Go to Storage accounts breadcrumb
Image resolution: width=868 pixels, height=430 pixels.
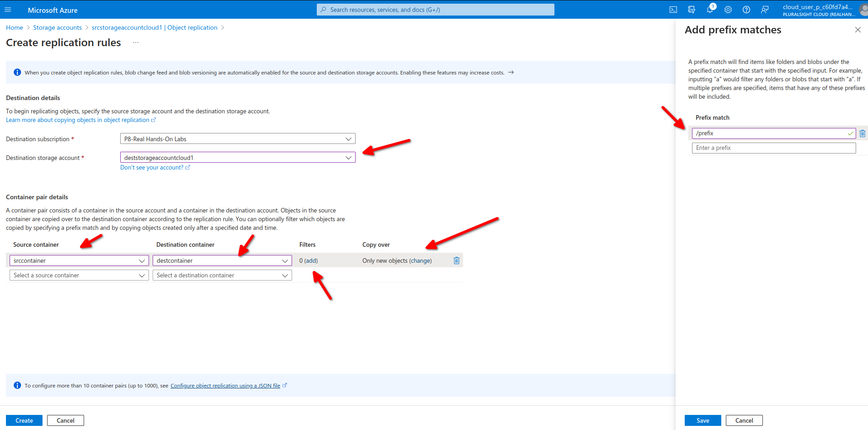[x=57, y=27]
